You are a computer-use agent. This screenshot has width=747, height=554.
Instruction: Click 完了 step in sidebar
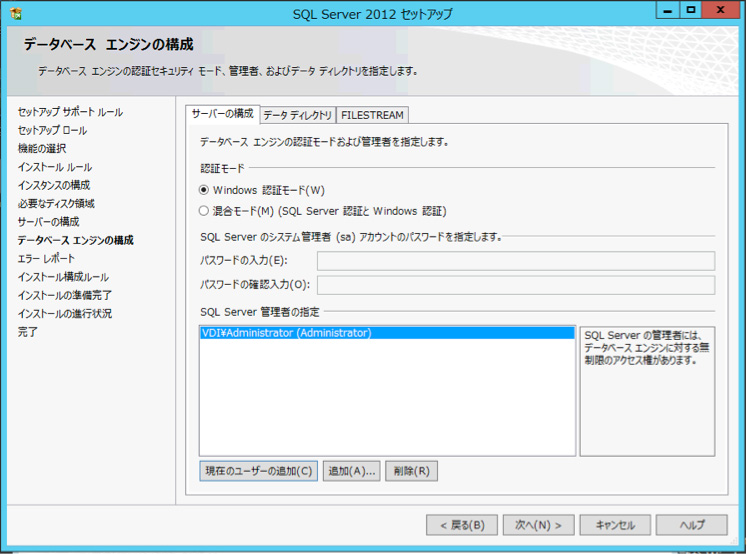click(28, 332)
